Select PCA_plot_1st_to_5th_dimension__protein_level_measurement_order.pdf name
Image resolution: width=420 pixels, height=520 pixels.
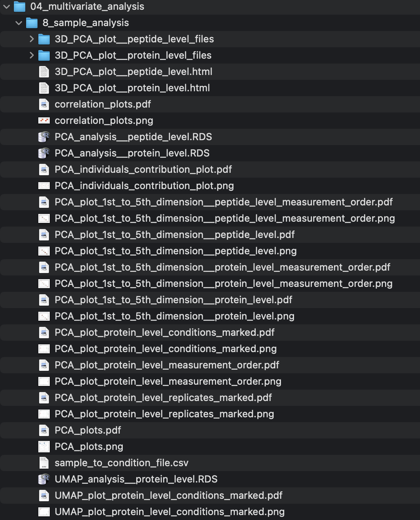[223, 267]
